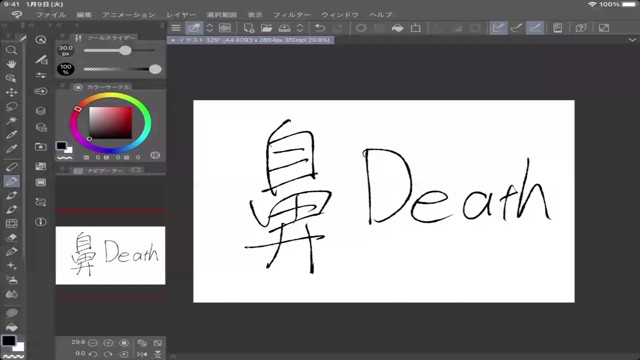The image size is (640, 360).
Task: Open the hamburger command bar menu
Action: tap(176, 28)
